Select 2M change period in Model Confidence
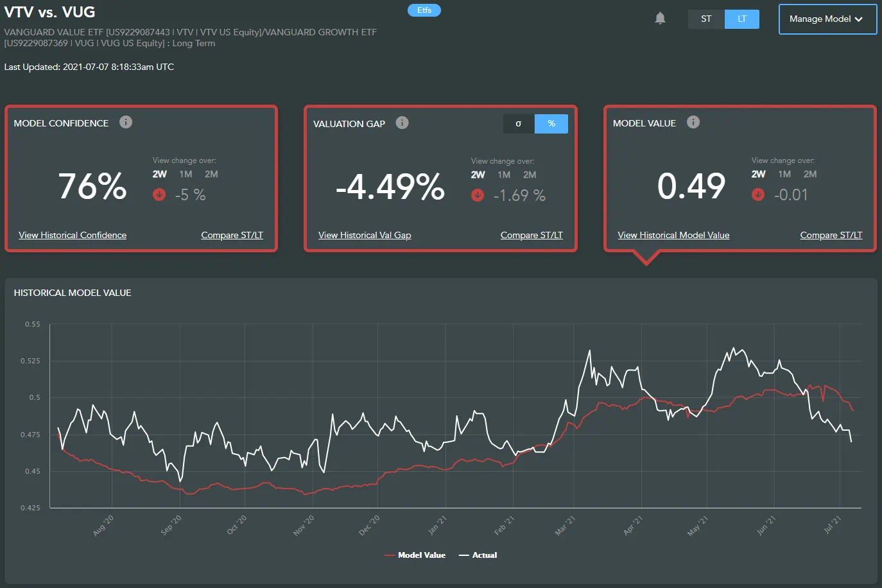Viewport: 882px width, 588px height. coord(211,174)
